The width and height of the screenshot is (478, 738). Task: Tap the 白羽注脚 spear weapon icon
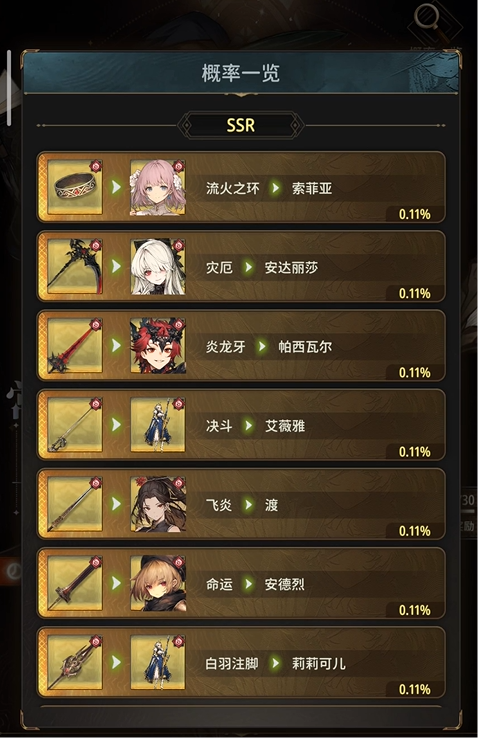(75, 662)
